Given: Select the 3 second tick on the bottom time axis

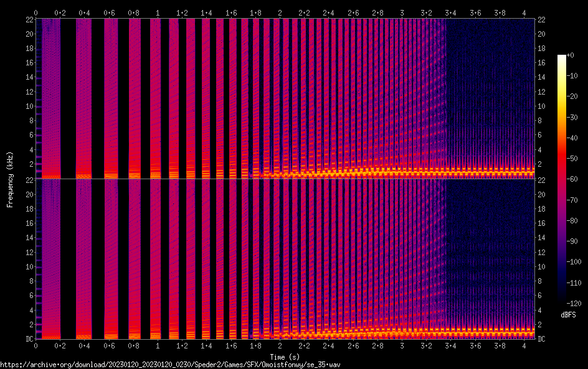Looking at the screenshot, I should 402,345.
